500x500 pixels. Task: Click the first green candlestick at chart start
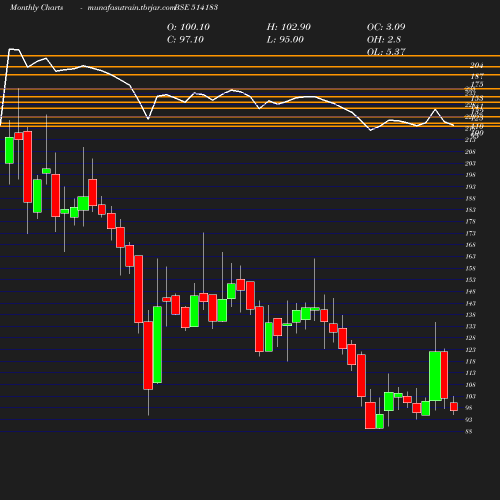click(9, 150)
